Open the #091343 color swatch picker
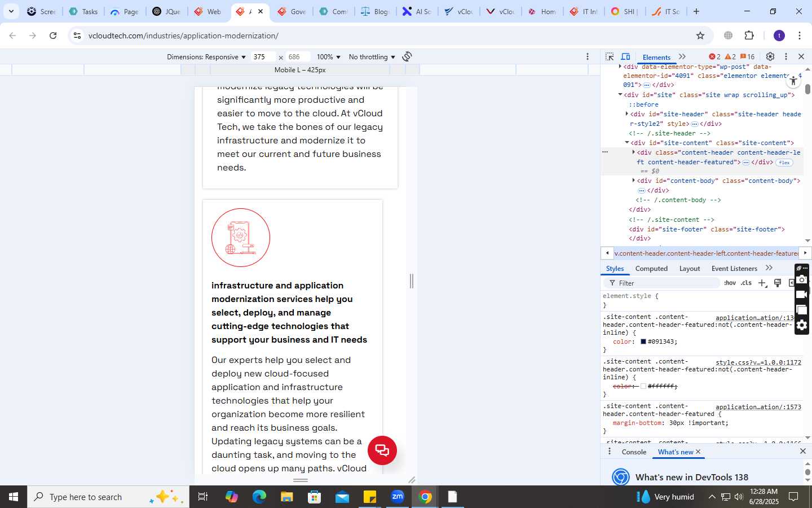812x508 pixels. pyautogui.click(x=643, y=341)
